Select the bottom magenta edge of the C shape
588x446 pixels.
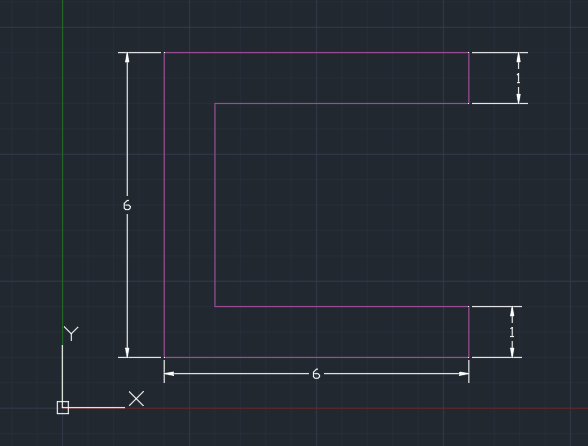tap(316, 357)
